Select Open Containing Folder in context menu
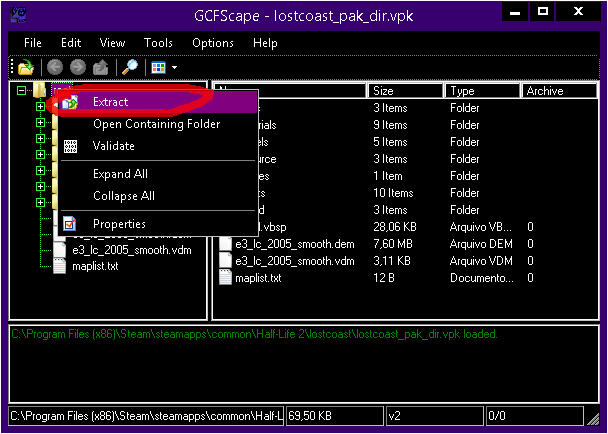This screenshot has width=608, height=434. click(x=158, y=124)
